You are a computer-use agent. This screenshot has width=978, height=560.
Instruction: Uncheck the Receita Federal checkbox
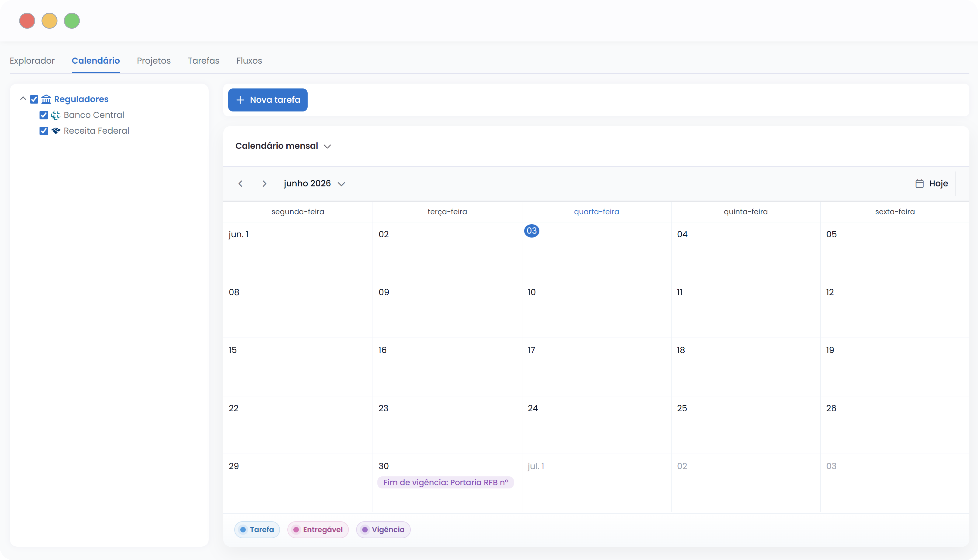(x=44, y=131)
